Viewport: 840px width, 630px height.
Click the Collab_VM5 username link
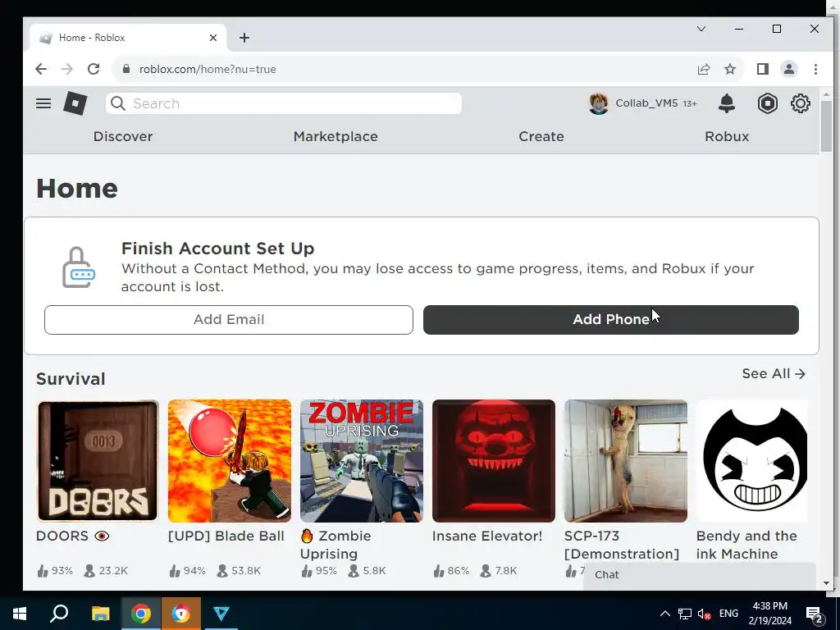point(646,103)
